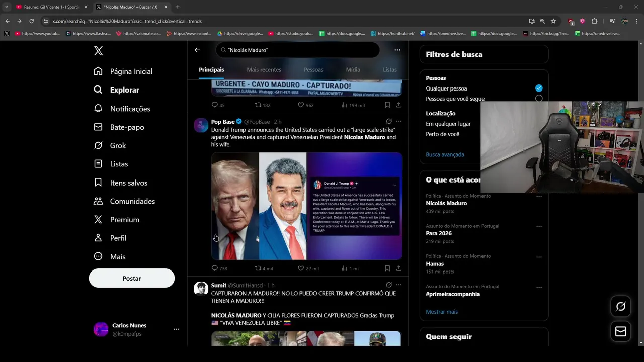This screenshot has width=644, height=362.
Task: Reload the page in browser toolbar
Action: [x=31, y=21]
